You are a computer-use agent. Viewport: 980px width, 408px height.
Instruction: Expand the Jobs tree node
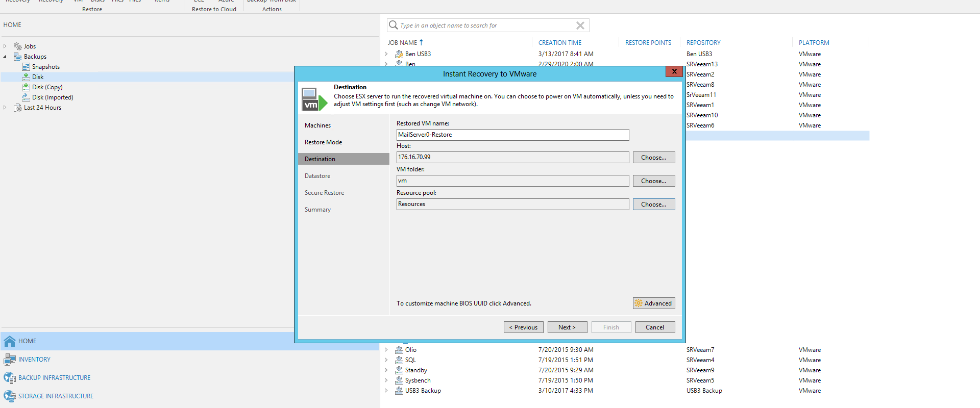[5, 46]
